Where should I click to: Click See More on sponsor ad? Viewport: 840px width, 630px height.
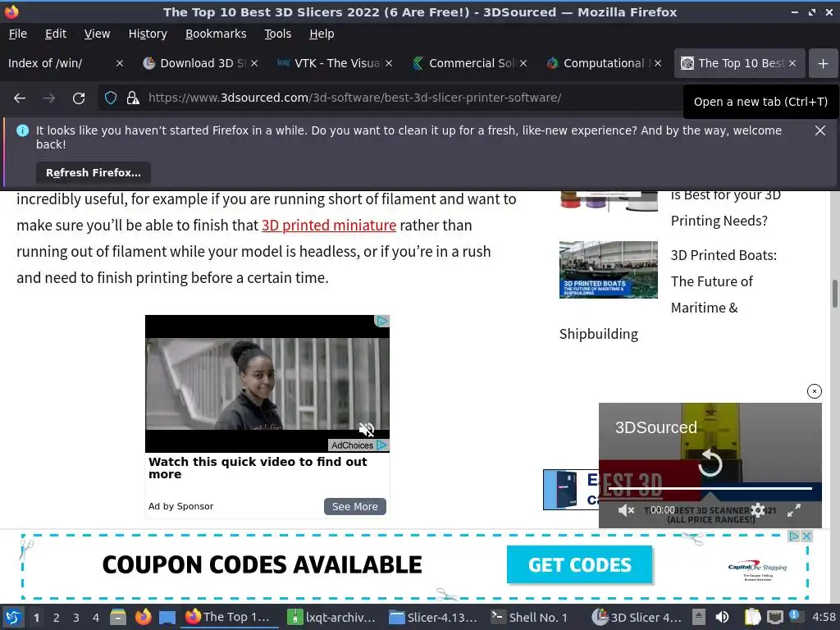[x=354, y=507]
